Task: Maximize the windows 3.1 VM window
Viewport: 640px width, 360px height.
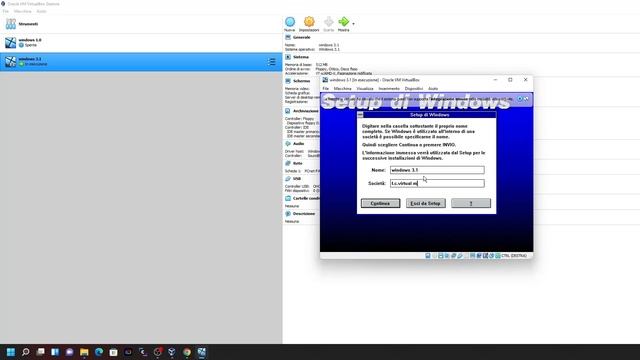Action: coord(510,80)
